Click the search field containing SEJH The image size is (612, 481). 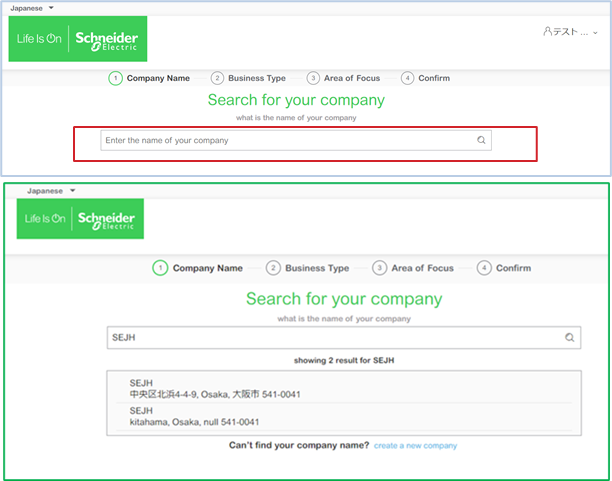344,337
